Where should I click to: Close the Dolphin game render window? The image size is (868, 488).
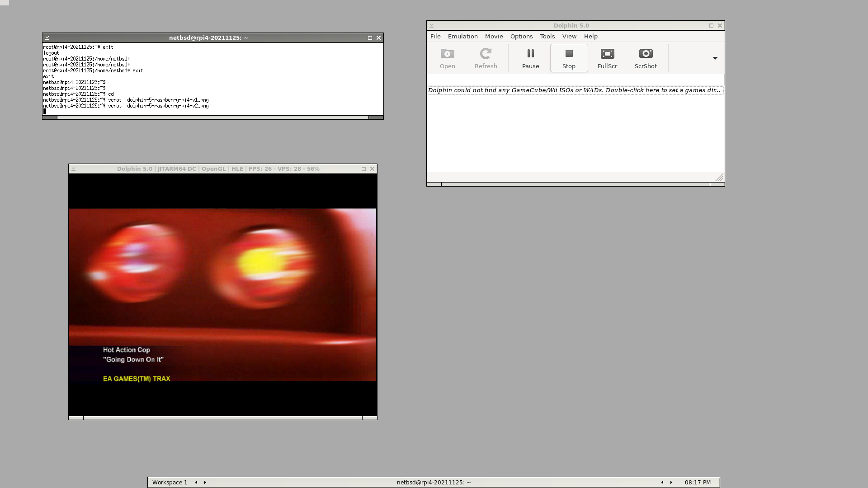point(372,169)
